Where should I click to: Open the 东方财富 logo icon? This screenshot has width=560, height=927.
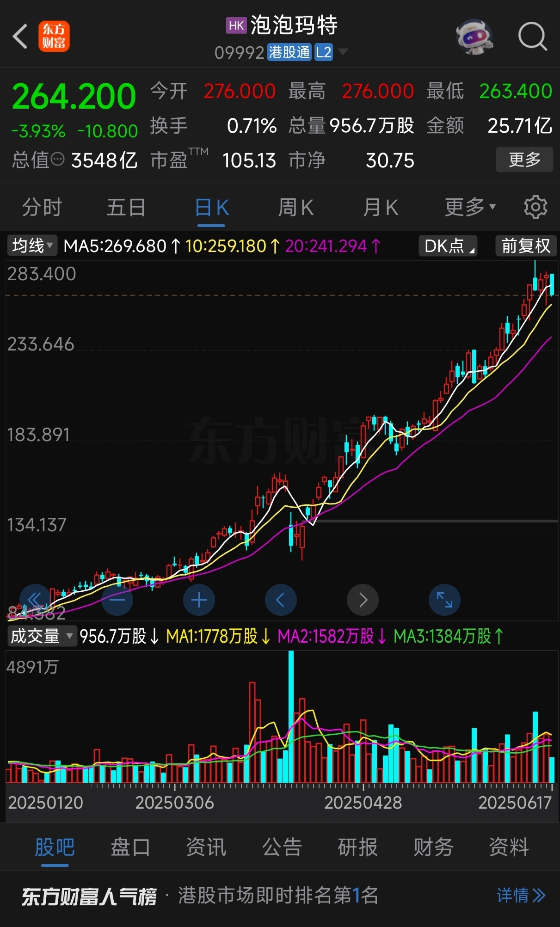(x=54, y=36)
